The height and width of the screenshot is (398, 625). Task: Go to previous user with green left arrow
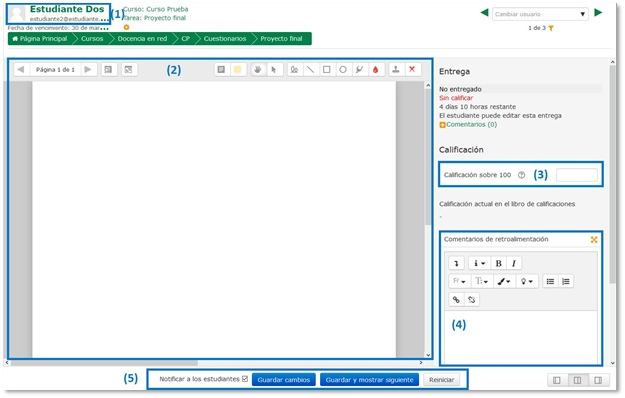(484, 13)
